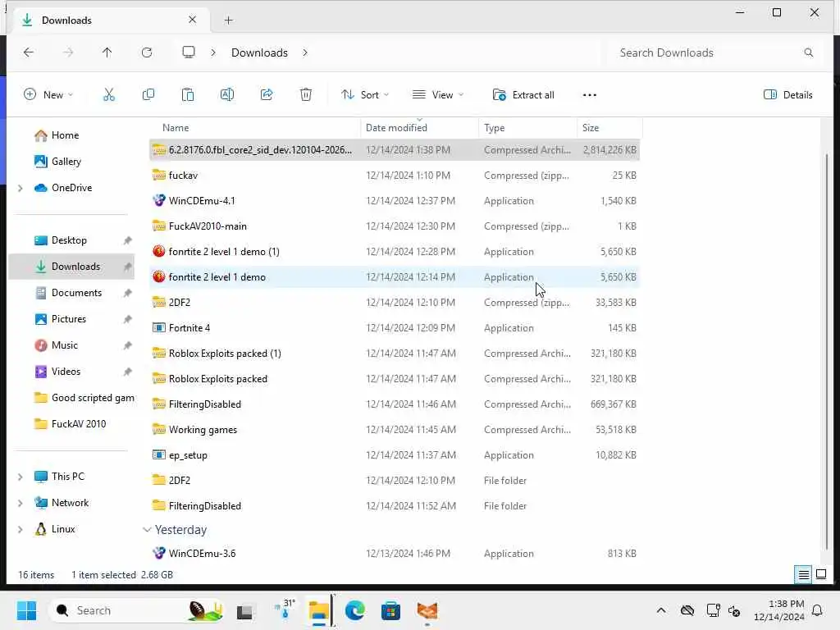Click the Downloads breadcrumb in address bar

[x=259, y=52]
